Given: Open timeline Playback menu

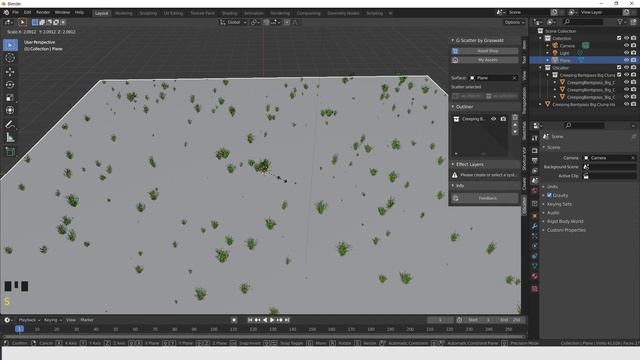Looking at the screenshot, I should pyautogui.click(x=29, y=320).
